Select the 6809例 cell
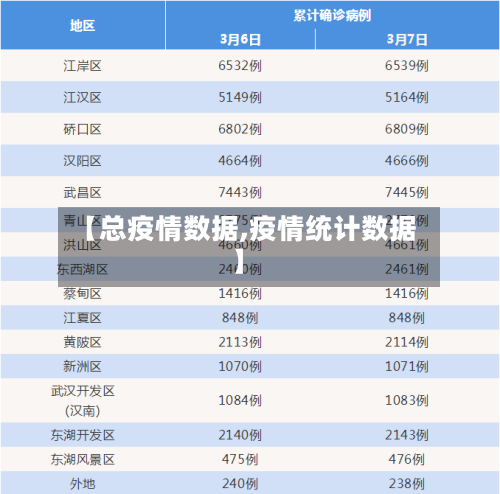Screen dimensions: 500x494 pos(407,129)
